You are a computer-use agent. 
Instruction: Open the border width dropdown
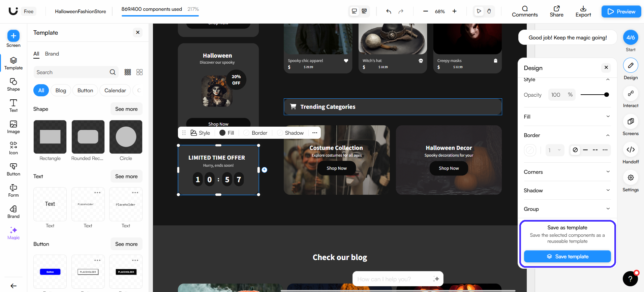pyautogui.click(x=555, y=150)
